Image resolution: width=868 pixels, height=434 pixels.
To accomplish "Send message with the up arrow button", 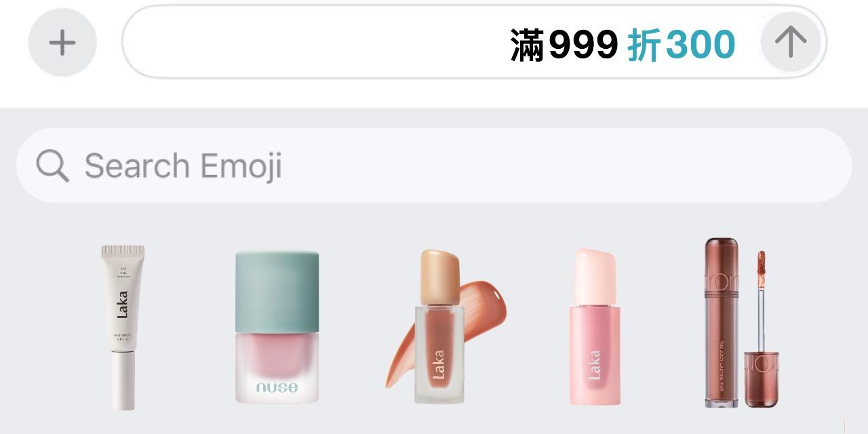I will [790, 43].
